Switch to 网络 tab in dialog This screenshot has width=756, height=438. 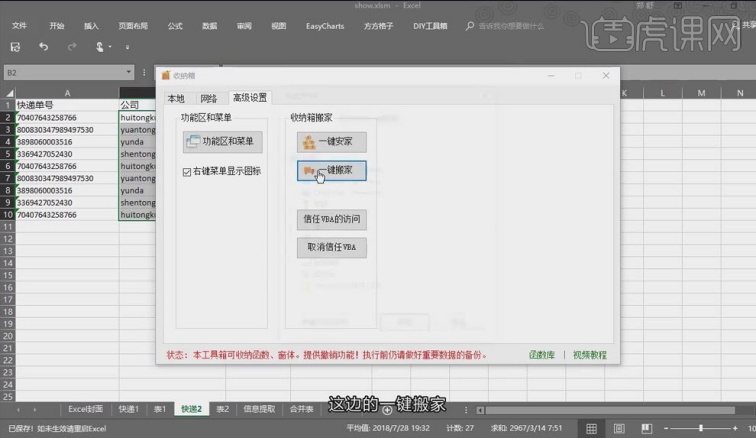tap(209, 98)
